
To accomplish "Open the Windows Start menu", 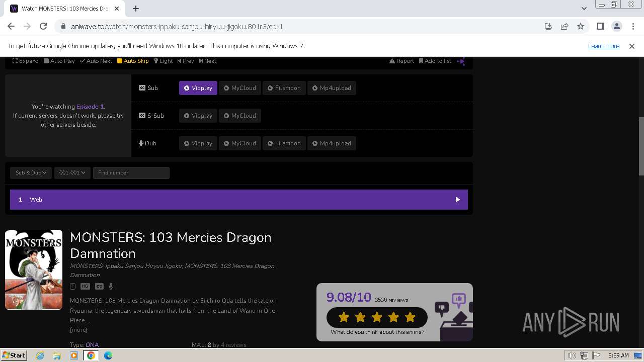I will coord(14,355).
